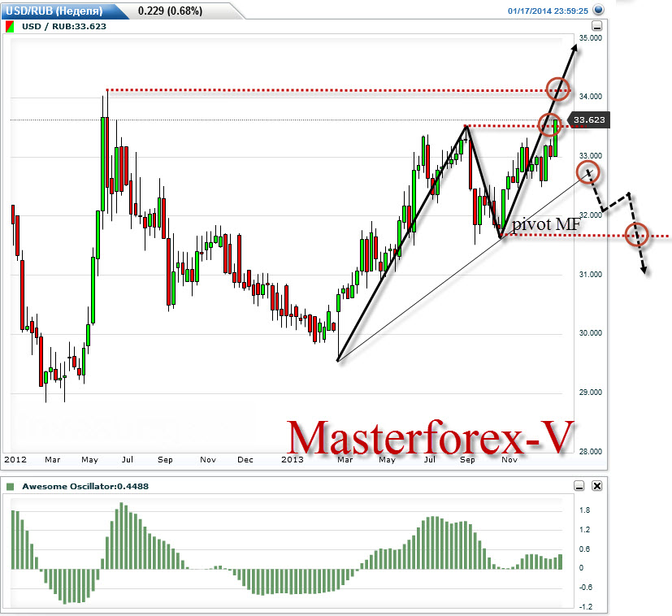This screenshot has height=616, width=672.
Task: Close the Awesome Oscillator panel
Action: coord(597,486)
